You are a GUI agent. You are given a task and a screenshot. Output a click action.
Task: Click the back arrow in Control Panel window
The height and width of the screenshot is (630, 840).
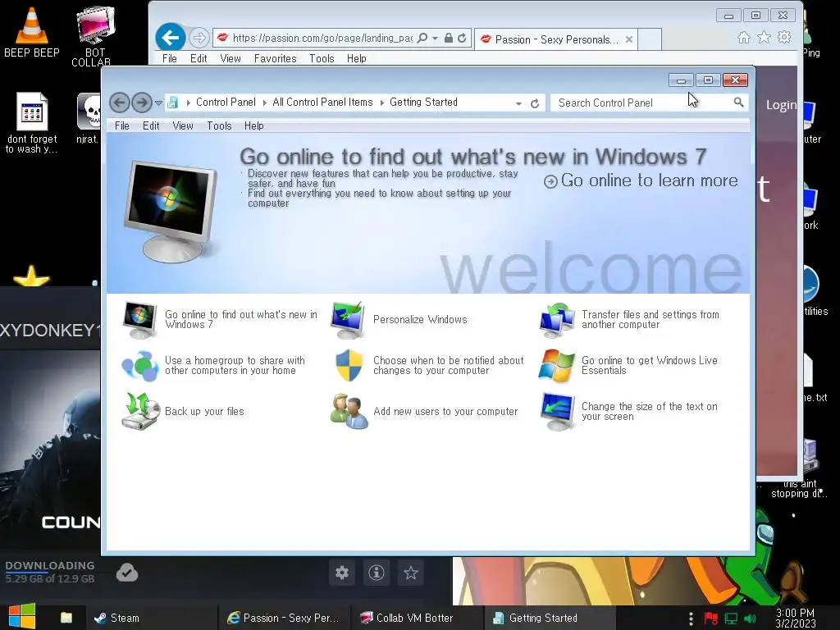tap(120, 103)
